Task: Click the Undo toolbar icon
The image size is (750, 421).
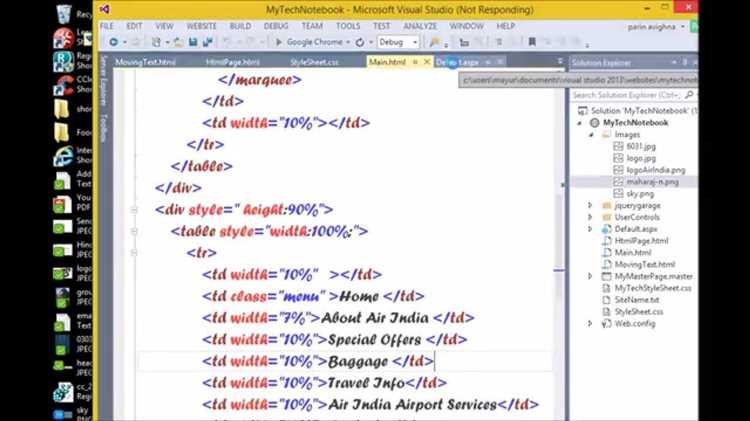Action: 227,42
